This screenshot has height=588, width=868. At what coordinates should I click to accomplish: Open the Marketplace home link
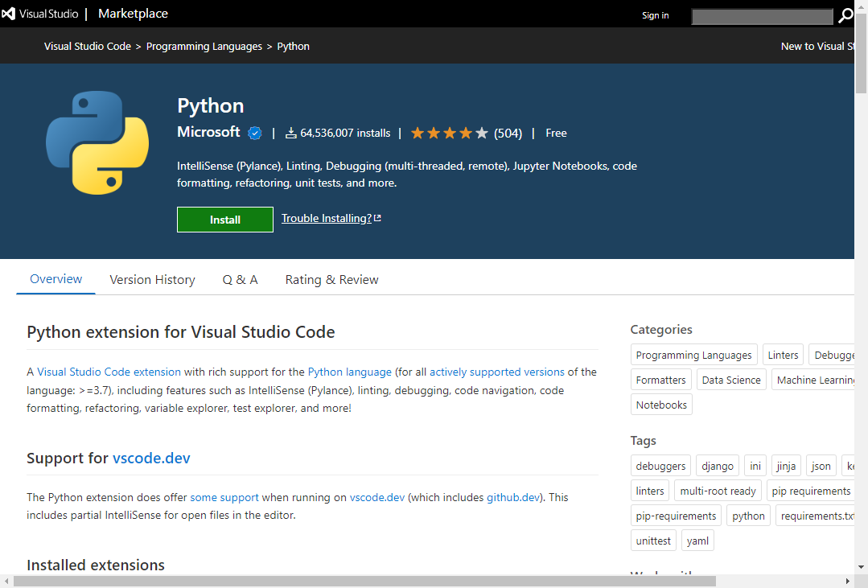point(133,14)
